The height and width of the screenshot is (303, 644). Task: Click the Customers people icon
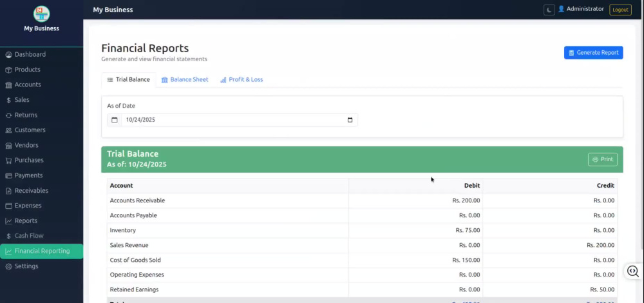8,130
